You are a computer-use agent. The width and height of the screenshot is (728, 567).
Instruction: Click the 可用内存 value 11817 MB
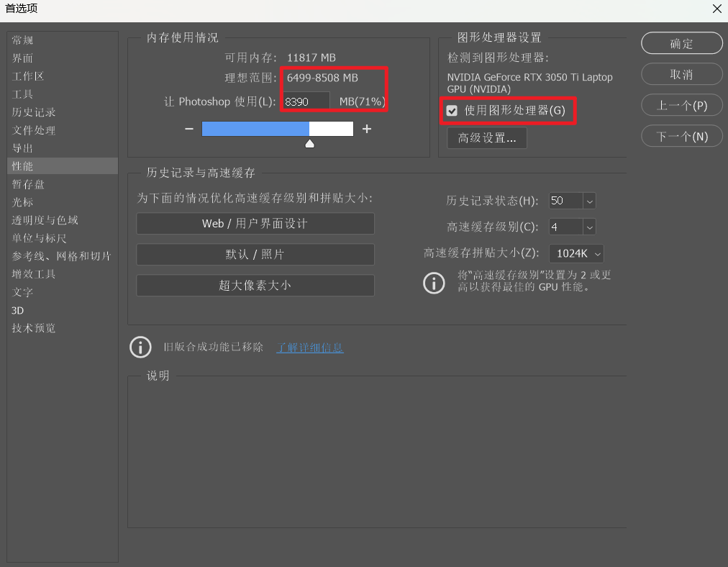tap(311, 58)
